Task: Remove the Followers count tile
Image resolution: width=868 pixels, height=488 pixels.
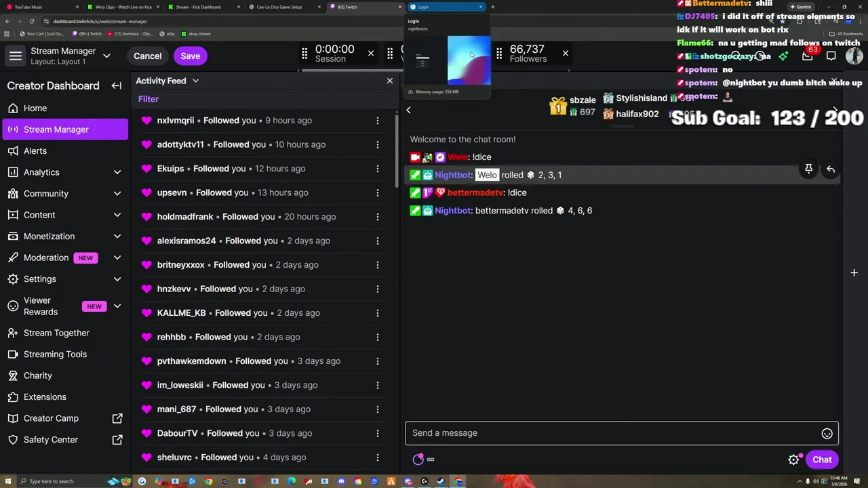Action: [565, 53]
